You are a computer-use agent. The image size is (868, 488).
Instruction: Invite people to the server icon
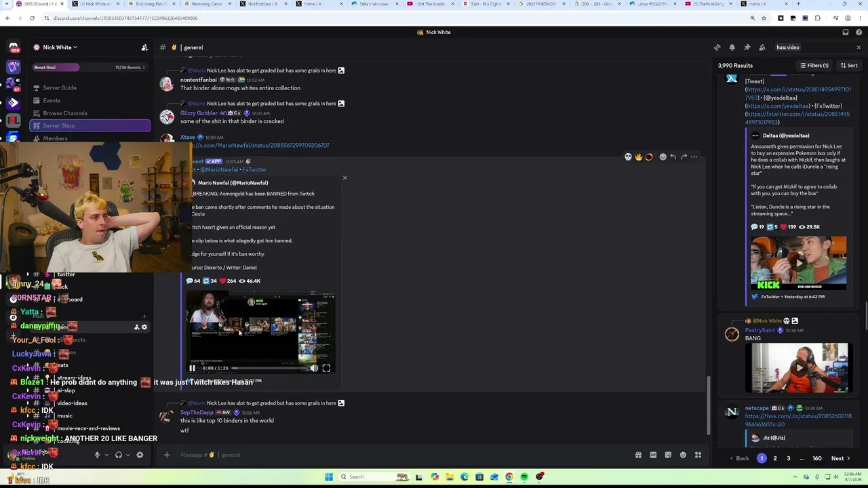coord(144,47)
